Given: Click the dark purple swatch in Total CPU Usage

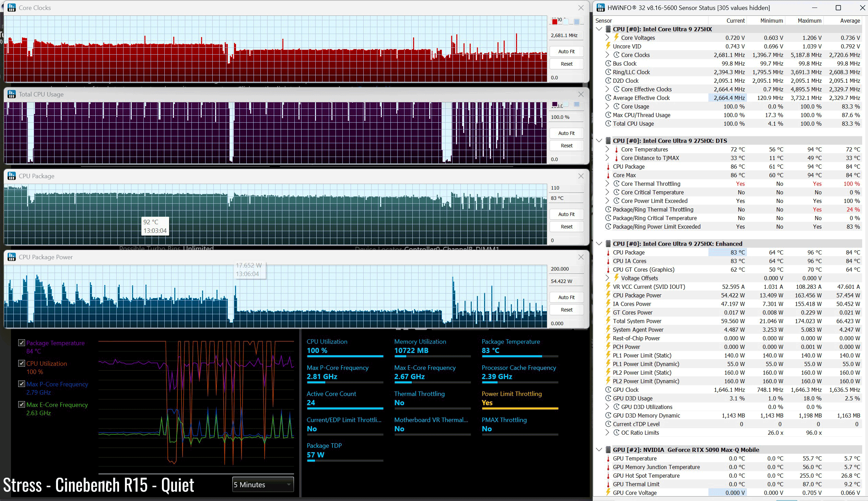Looking at the screenshot, I should (x=554, y=104).
